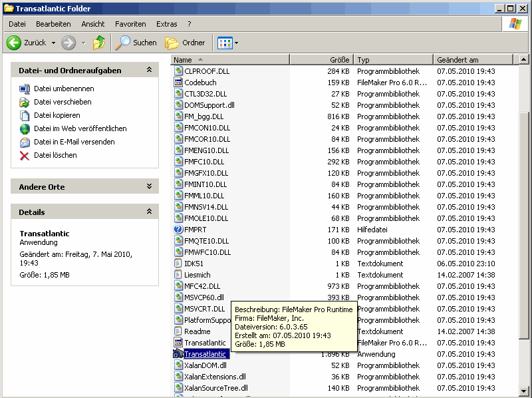The width and height of the screenshot is (532, 398).
Task: Collapse the Datei- und Ordneraufgaben panel
Action: point(149,70)
